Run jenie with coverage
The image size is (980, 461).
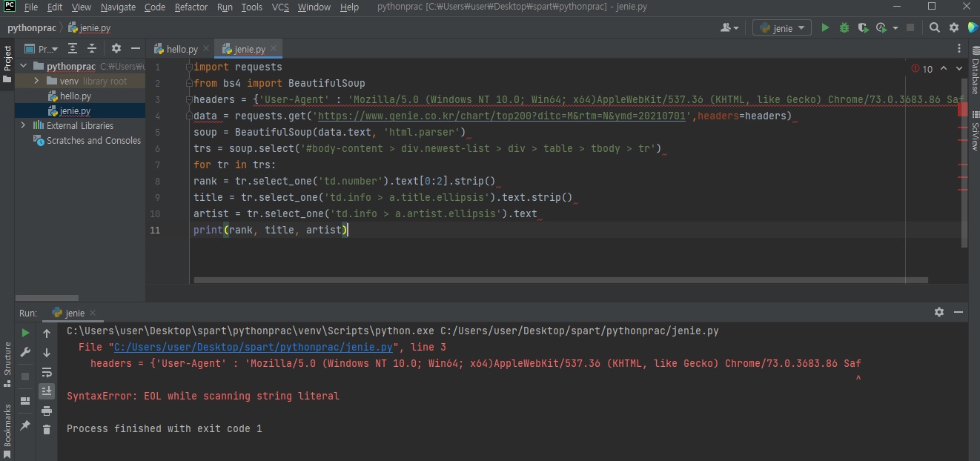click(x=863, y=27)
